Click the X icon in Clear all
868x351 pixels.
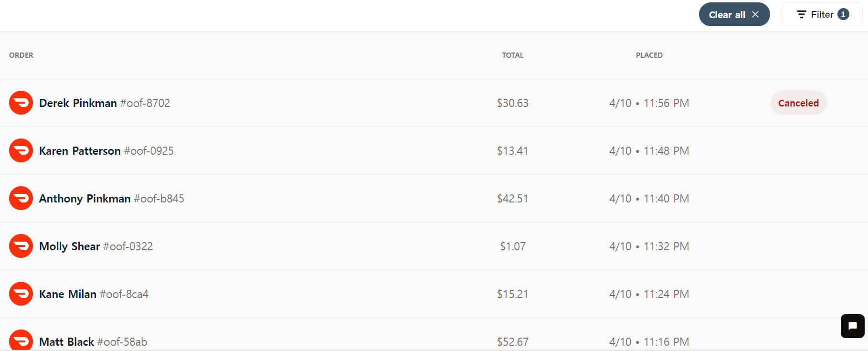click(755, 14)
